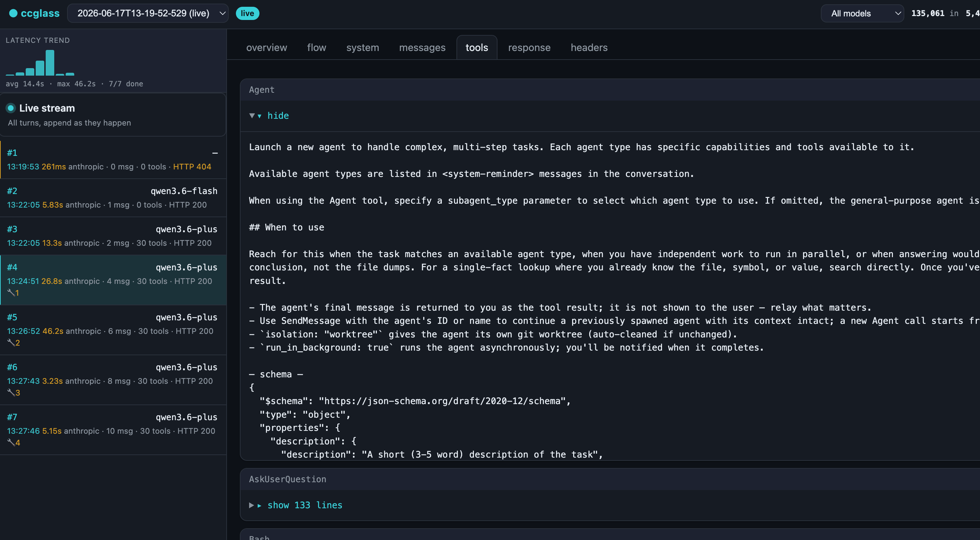
Task: Select turn #7 at 13:27:46
Action: point(113,429)
